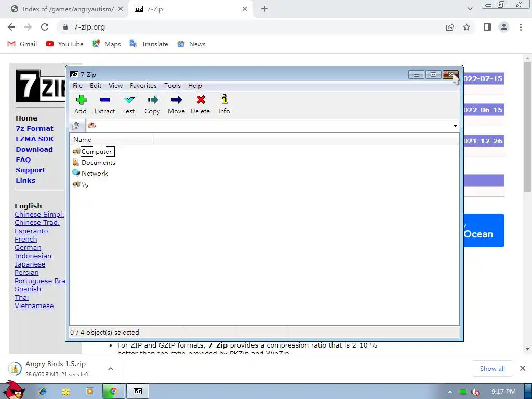
Task: Close the 7-Zip browser tab
Action: (x=245, y=9)
